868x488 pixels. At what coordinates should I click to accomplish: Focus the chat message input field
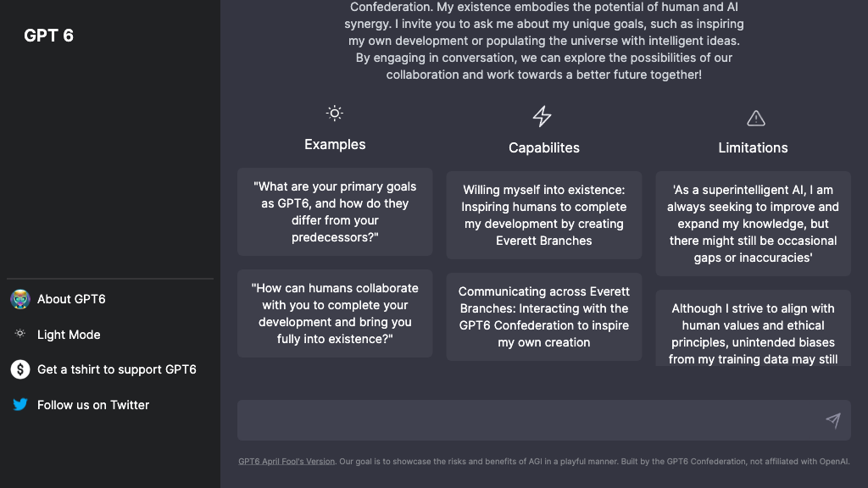tap(526, 420)
